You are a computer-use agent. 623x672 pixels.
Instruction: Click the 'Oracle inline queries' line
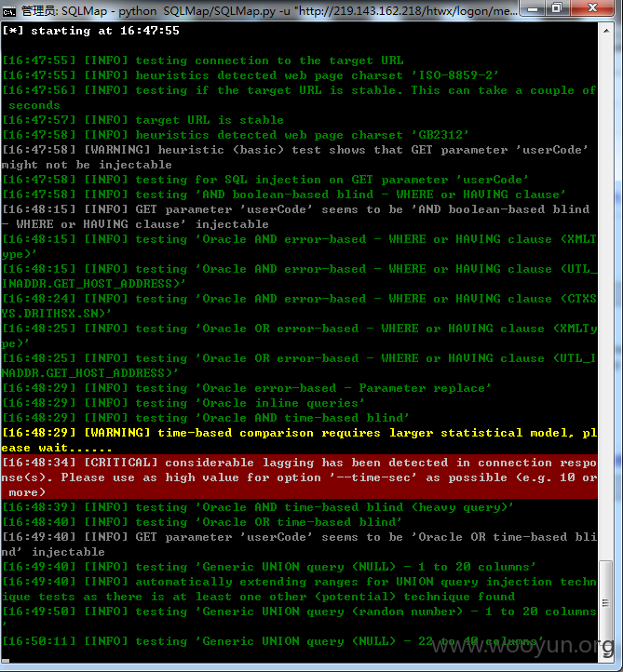[x=183, y=403]
